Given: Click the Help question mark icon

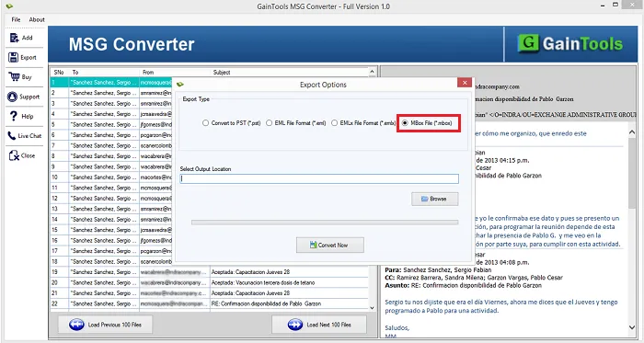Looking at the screenshot, I should (14, 116).
